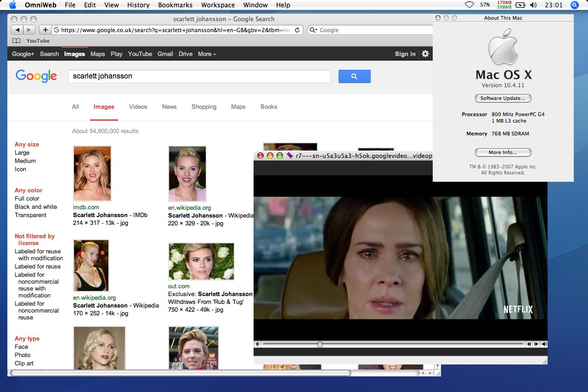Reload the page using the refresh icon

coord(297,30)
